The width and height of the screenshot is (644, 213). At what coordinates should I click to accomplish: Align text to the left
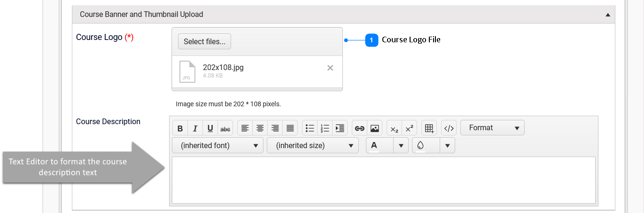pos(245,128)
